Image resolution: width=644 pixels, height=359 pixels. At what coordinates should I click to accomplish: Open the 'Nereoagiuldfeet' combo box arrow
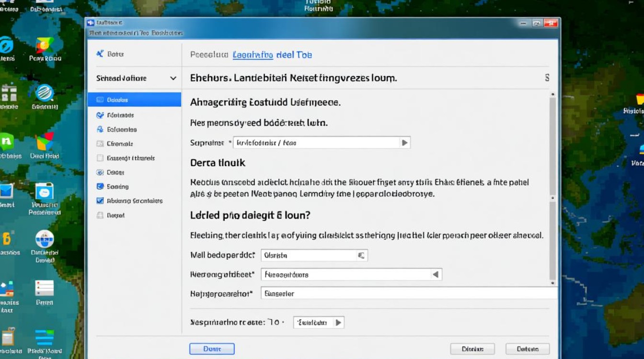click(x=436, y=274)
